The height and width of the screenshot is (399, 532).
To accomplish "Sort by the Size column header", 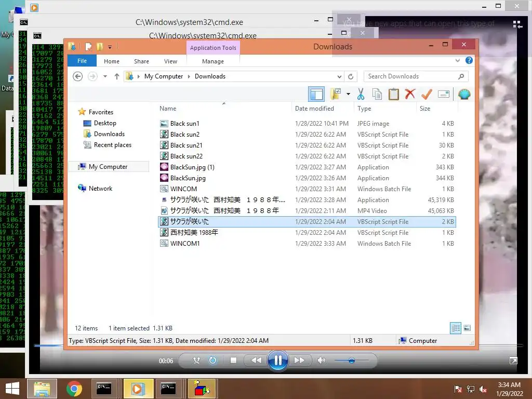I will pos(437,109).
